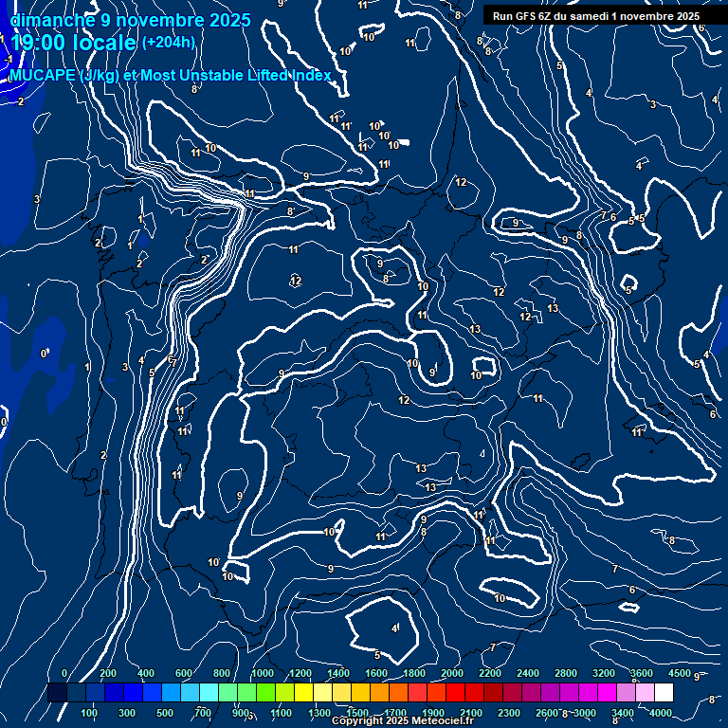Click the legend scale value '2000'
Screen dimensions: 728x728
(x=452, y=673)
